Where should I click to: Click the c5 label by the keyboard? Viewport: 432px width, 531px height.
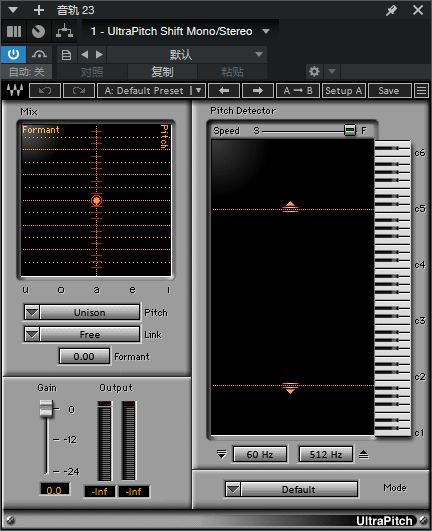420,209
